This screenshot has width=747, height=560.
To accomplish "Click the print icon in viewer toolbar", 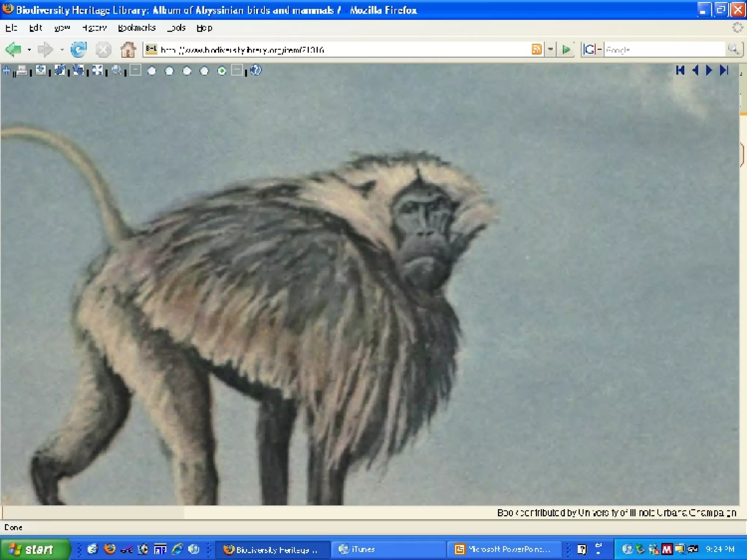I will coord(22,70).
